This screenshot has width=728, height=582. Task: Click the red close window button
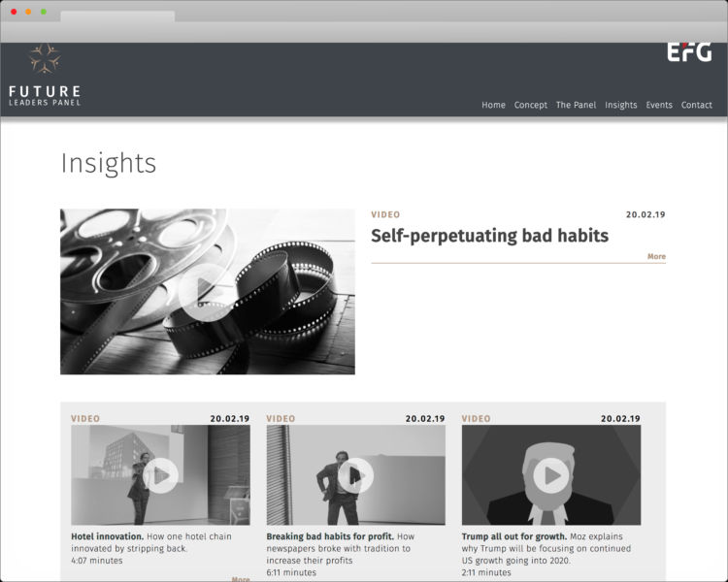click(14, 12)
